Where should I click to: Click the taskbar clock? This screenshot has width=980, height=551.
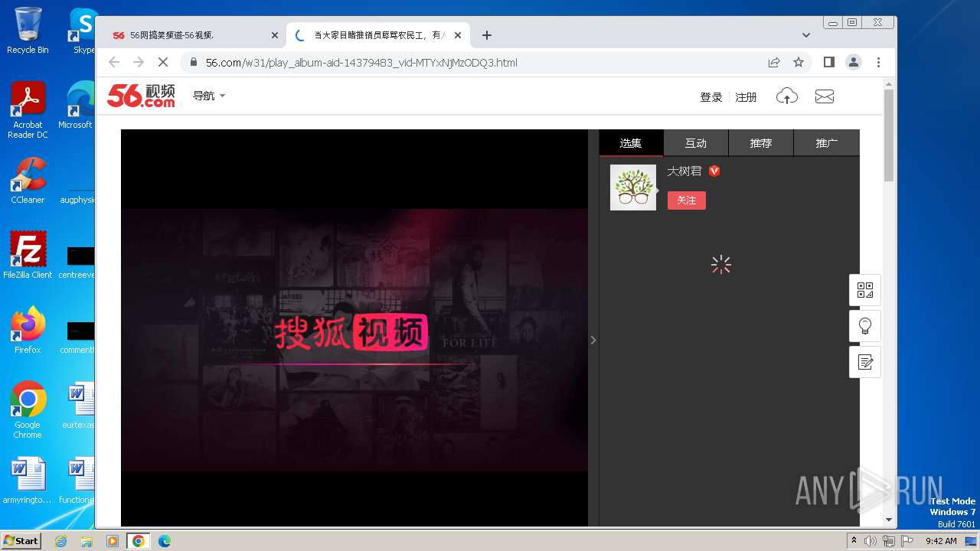click(941, 541)
